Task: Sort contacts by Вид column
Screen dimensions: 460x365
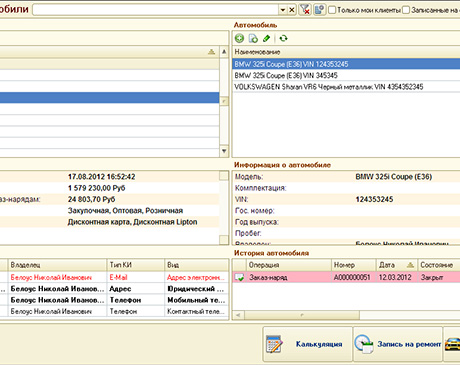Action: click(196, 265)
